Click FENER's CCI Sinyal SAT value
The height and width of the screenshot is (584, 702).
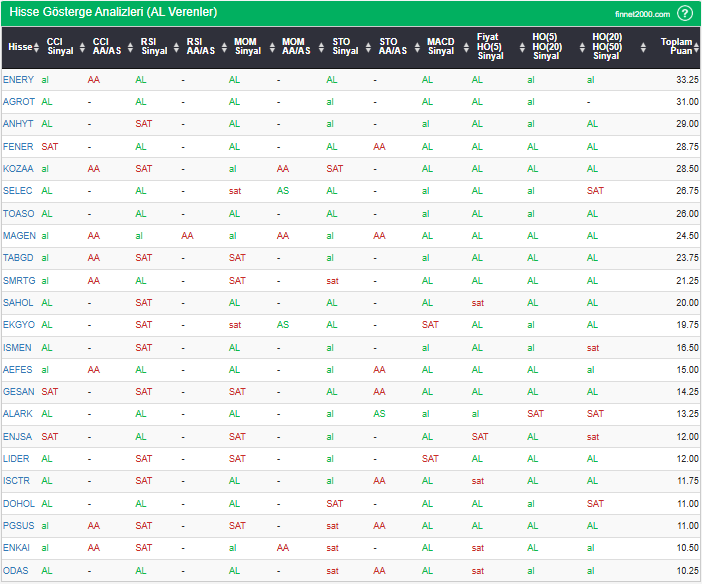point(50,146)
